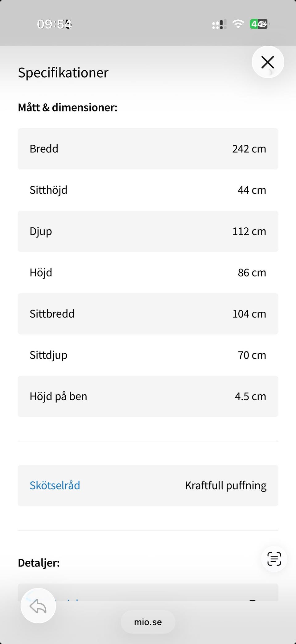Tap the live text scan icon
Image resolution: width=296 pixels, height=644 pixels.
pos(274,559)
